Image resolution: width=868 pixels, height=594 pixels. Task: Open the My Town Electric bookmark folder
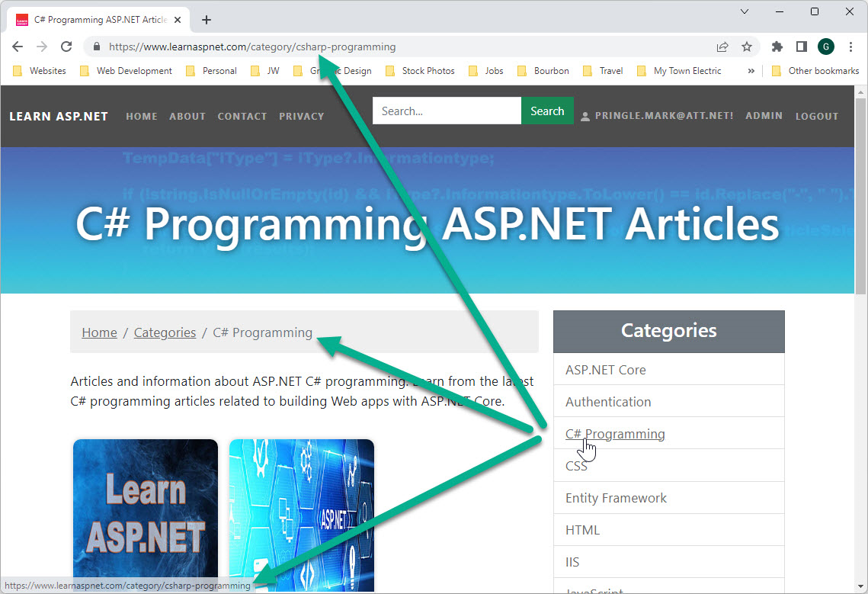[x=679, y=71]
